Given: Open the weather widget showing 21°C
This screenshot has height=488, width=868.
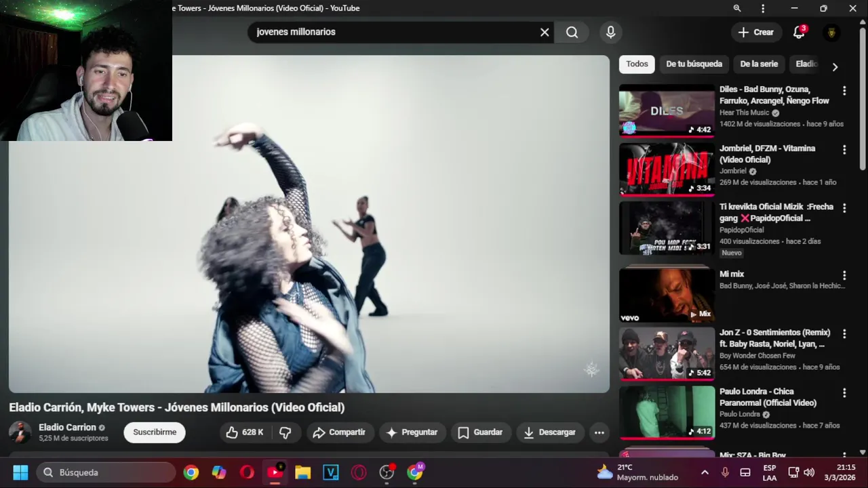Looking at the screenshot, I should click(x=637, y=472).
